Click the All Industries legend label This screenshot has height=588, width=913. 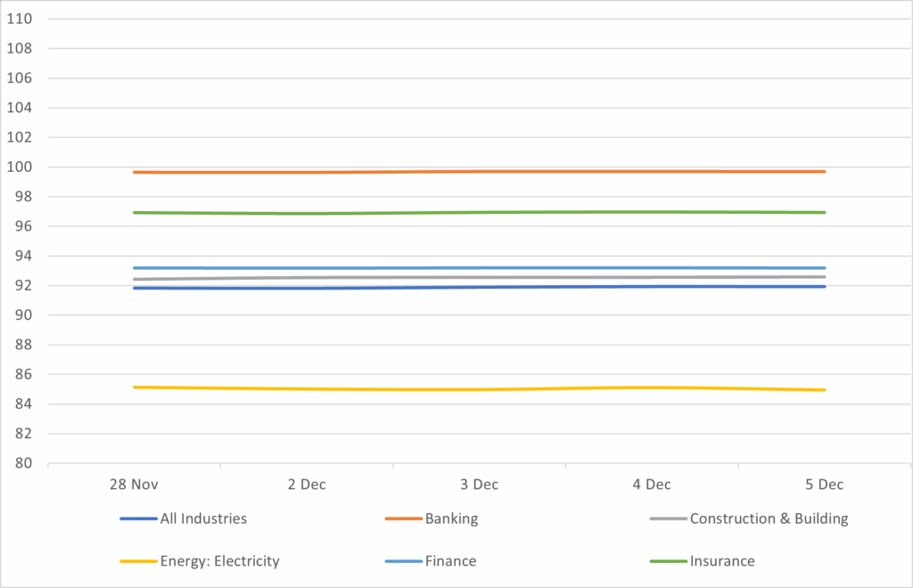click(x=203, y=519)
